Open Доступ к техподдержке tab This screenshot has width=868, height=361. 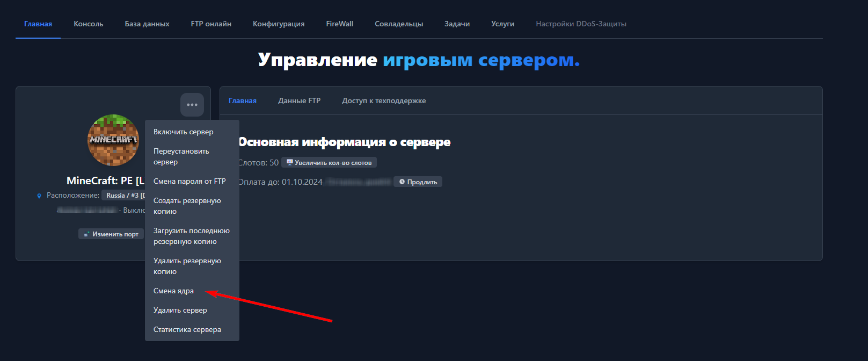(384, 100)
